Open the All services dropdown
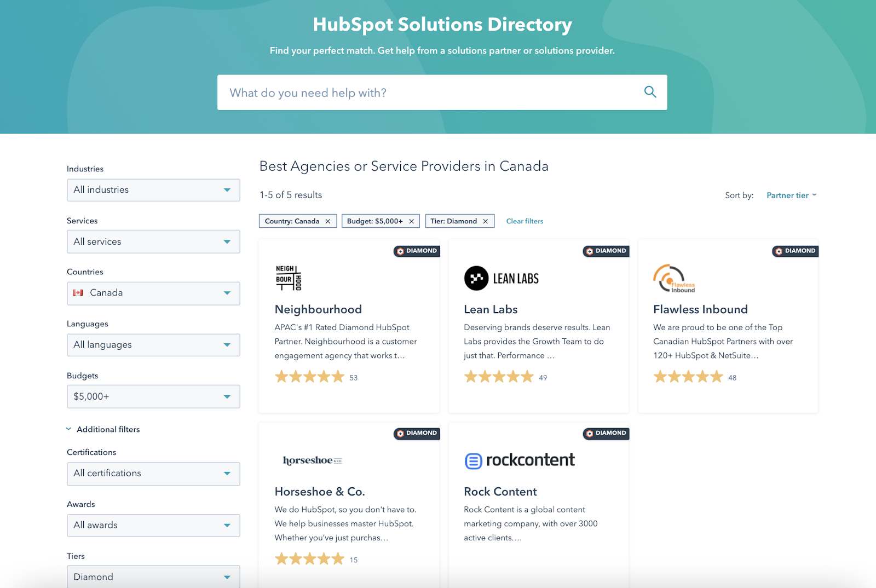 coord(153,241)
